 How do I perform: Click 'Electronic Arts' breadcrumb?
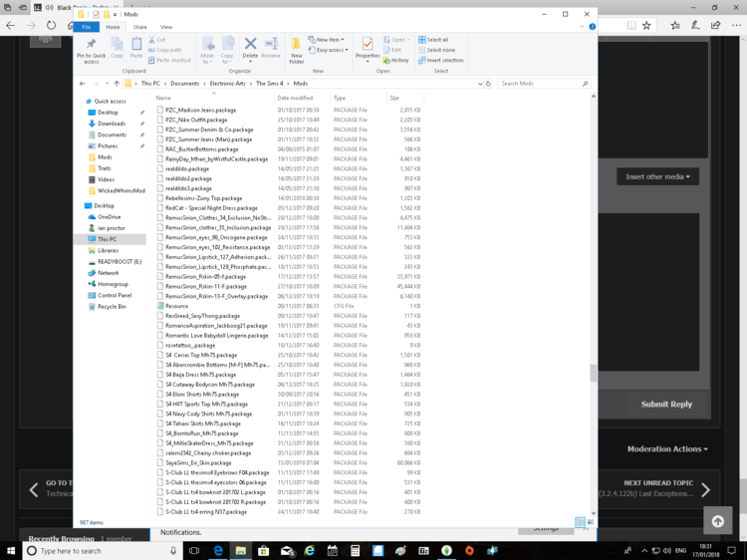pos(228,84)
